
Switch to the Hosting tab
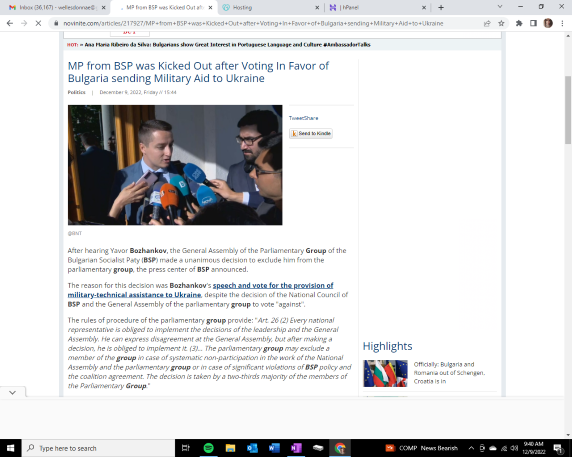[x=271, y=7]
